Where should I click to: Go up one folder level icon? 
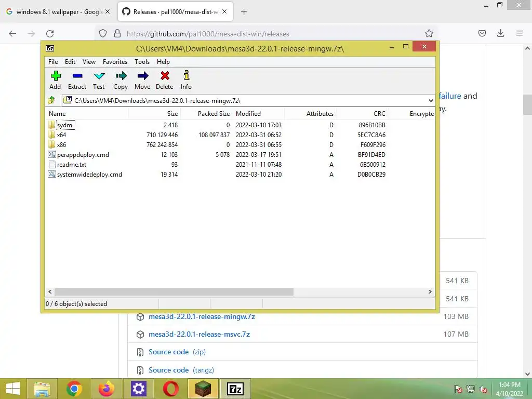point(51,100)
